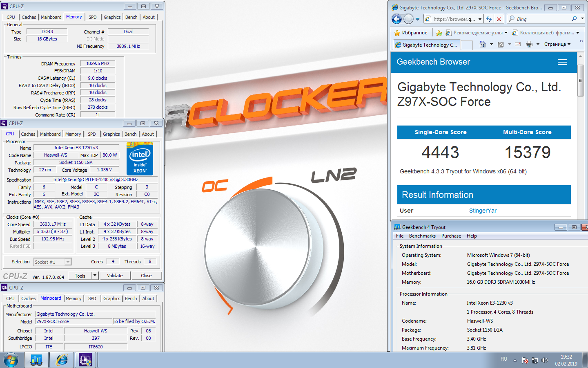Show hidden tray icons arrow
The height and width of the screenshot is (368, 588).
515,360
